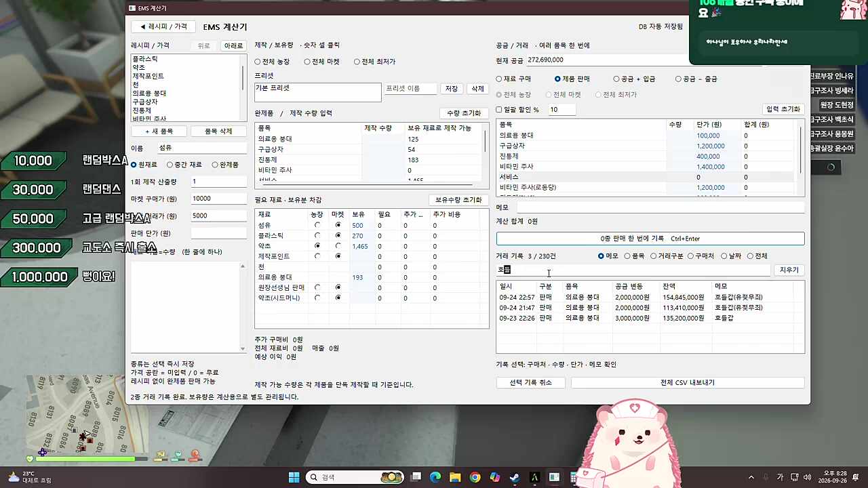The width and height of the screenshot is (868, 488).
Task: Set 약초 source to 마켓 radio
Action: pos(338,245)
